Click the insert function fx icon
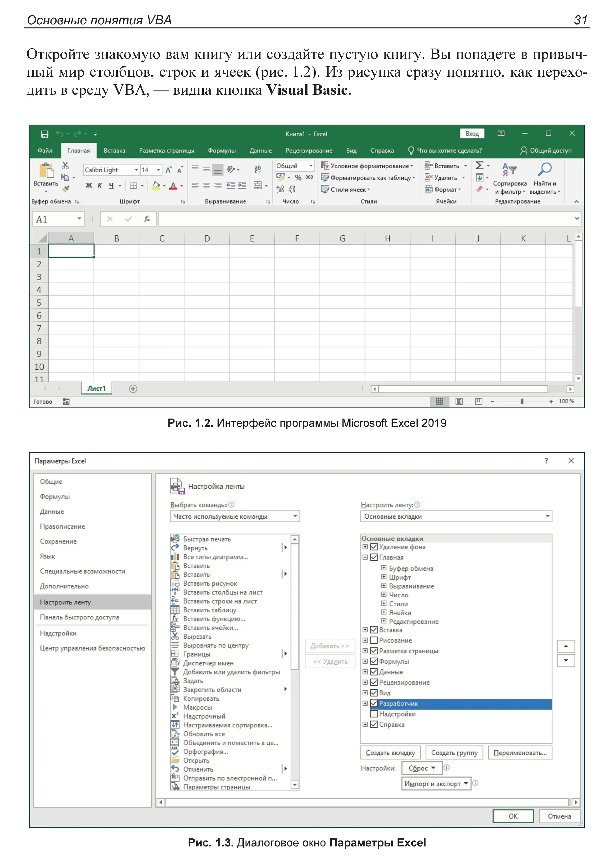 click(x=147, y=219)
